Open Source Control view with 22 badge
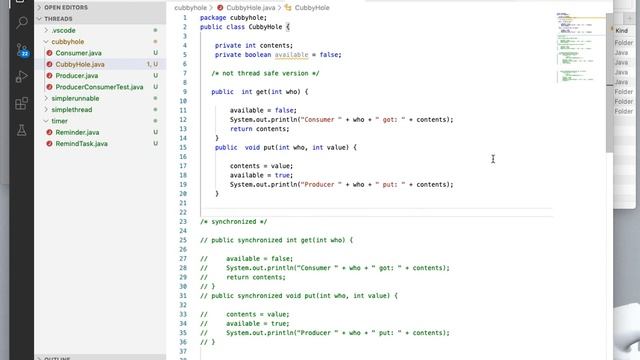This screenshot has width=640, height=360. coord(22,50)
